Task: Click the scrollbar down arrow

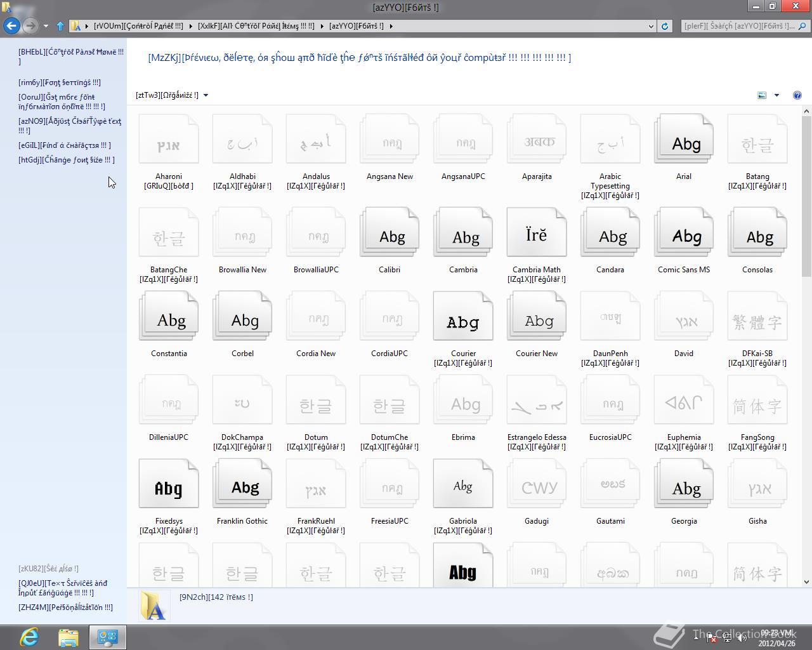Action: pyautogui.click(x=806, y=581)
